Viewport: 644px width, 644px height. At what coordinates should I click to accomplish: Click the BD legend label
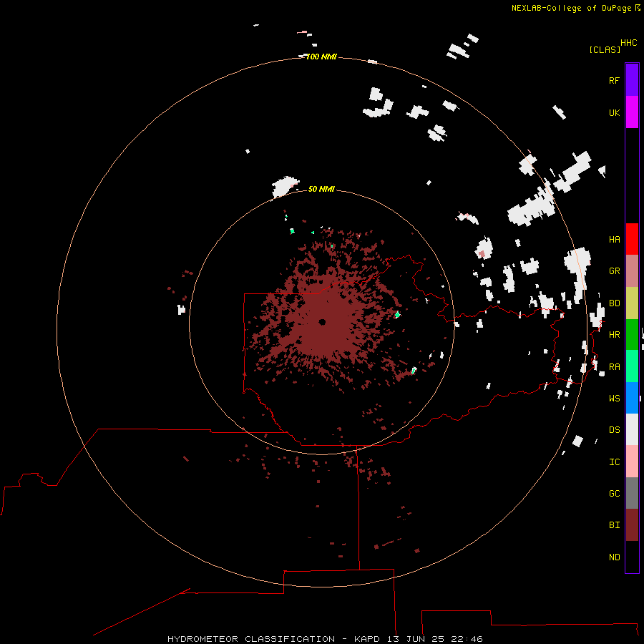614,303
